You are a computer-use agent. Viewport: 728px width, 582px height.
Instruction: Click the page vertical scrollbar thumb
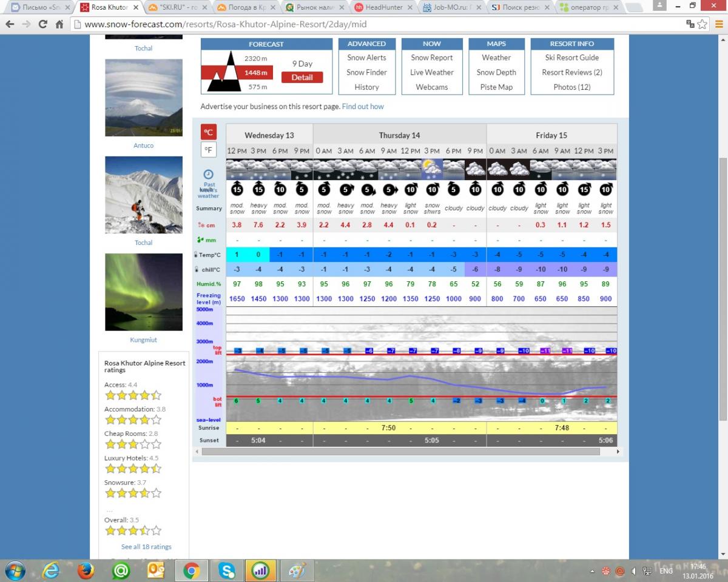723,289
